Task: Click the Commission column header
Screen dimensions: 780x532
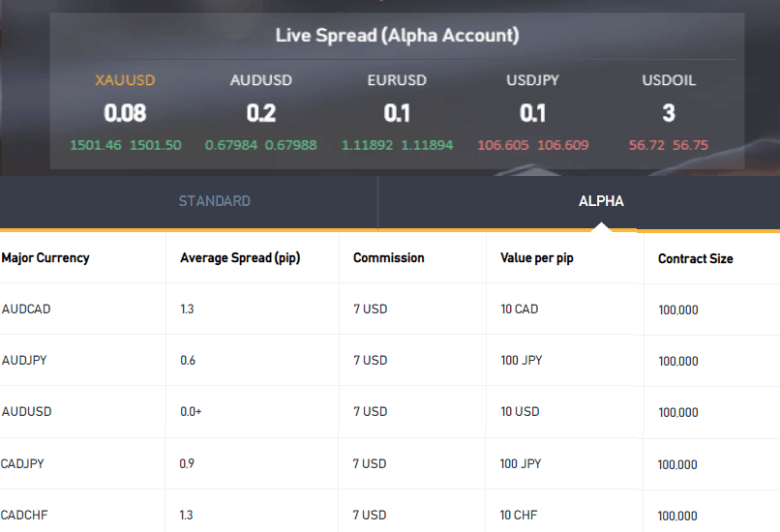Action: tap(388, 258)
